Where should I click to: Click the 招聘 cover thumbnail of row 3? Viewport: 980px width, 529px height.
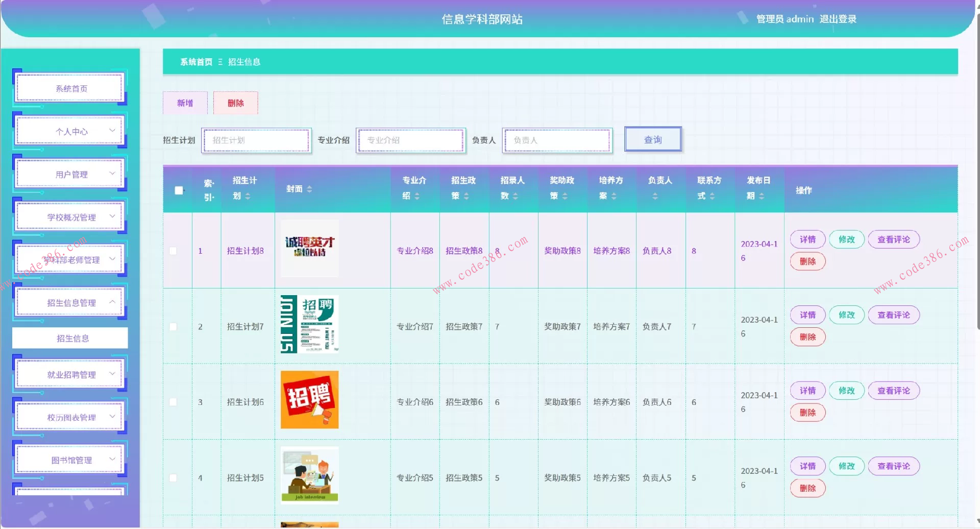(x=309, y=400)
